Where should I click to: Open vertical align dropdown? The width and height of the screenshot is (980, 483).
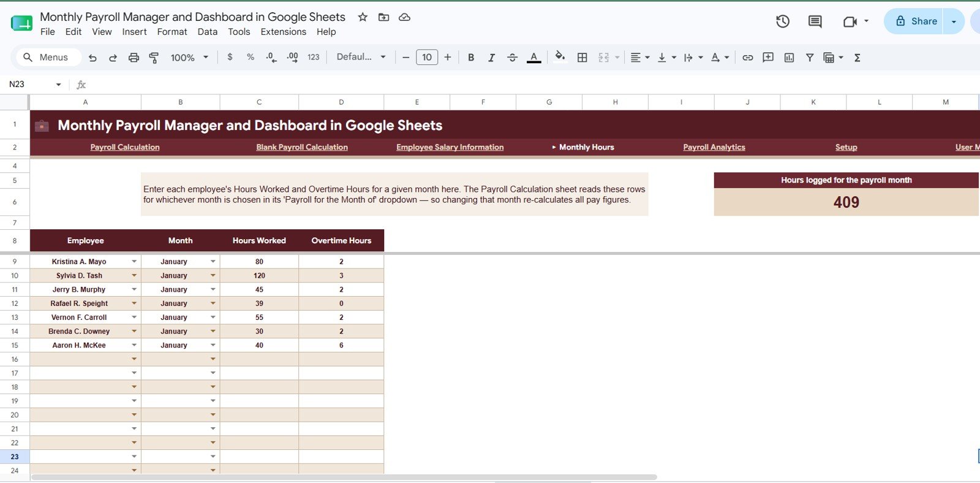(x=666, y=57)
